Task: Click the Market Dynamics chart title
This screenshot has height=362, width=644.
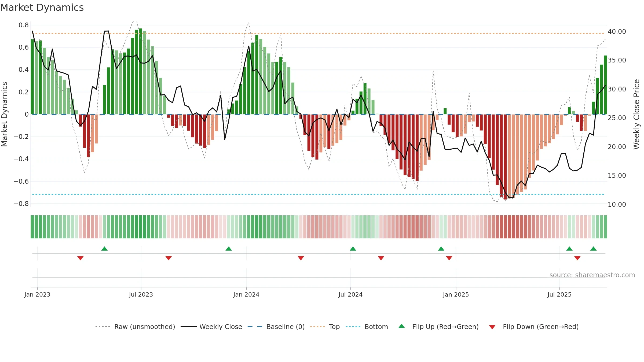Action: (x=42, y=8)
